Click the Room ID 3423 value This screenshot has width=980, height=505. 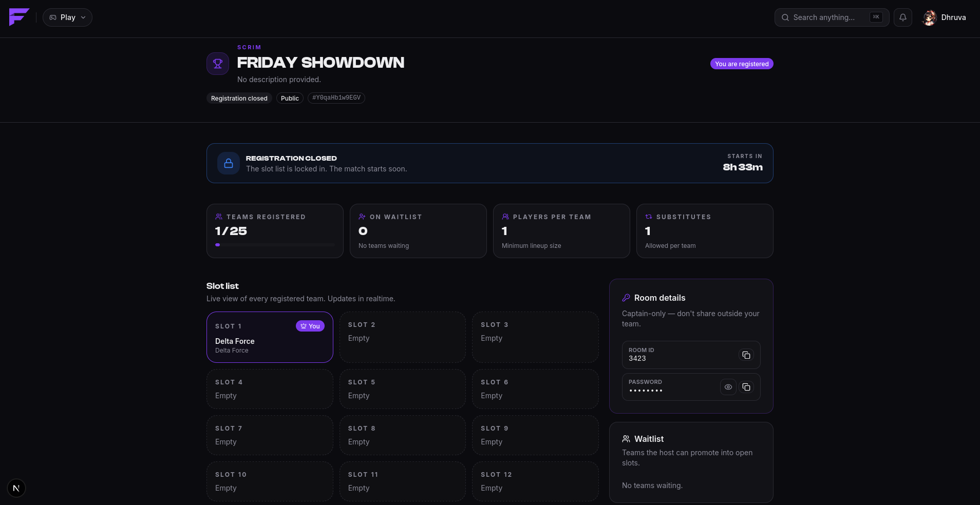[637, 358]
